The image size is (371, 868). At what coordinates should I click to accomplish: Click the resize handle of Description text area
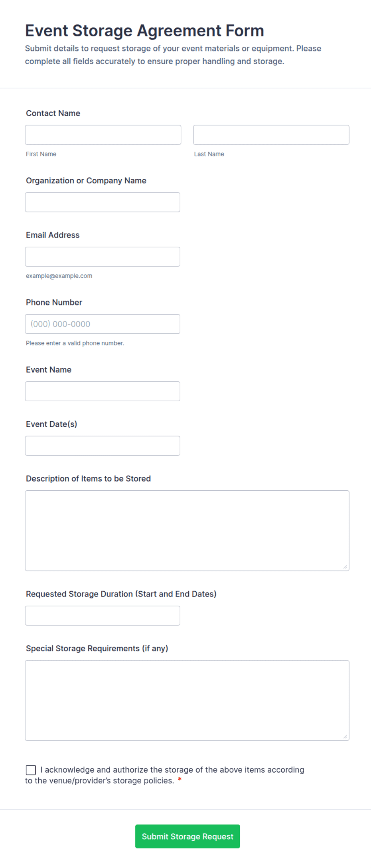click(345, 567)
